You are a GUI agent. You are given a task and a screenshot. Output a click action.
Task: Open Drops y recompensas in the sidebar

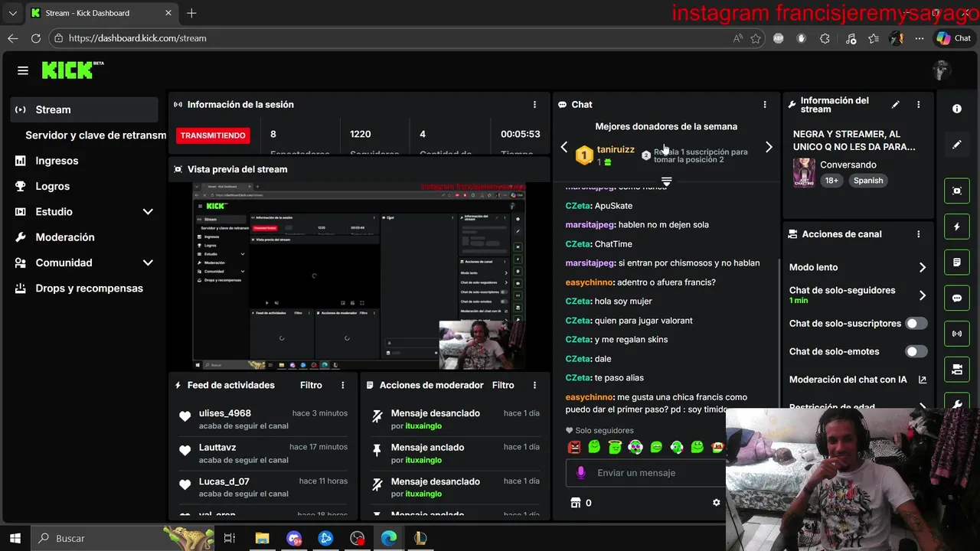coord(89,289)
